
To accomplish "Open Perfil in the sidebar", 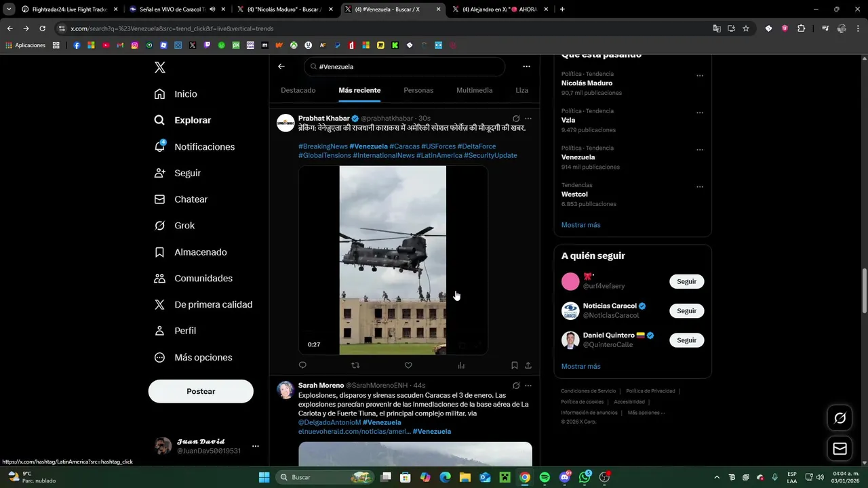I will pyautogui.click(x=175, y=331).
